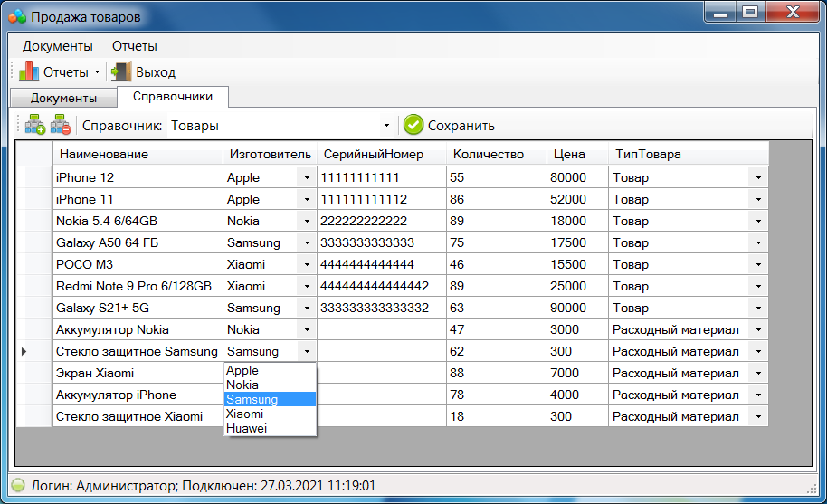Open manufacturer dropdown for iPhone 12 row
Screen dimensions: 827x504
(x=307, y=177)
